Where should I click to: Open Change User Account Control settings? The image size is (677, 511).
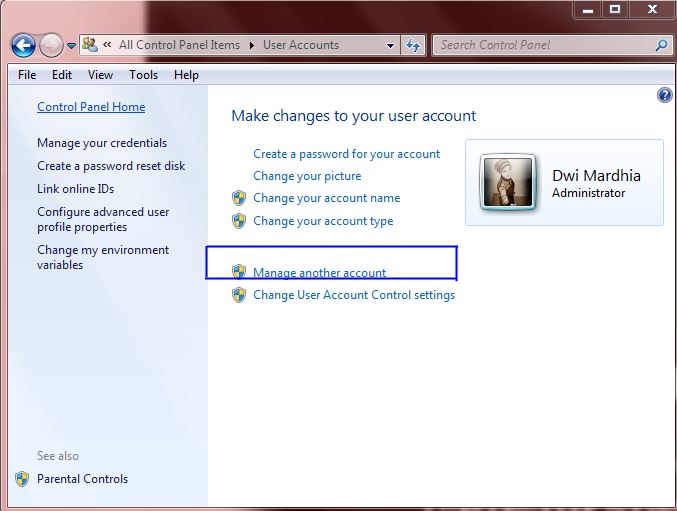click(x=354, y=295)
